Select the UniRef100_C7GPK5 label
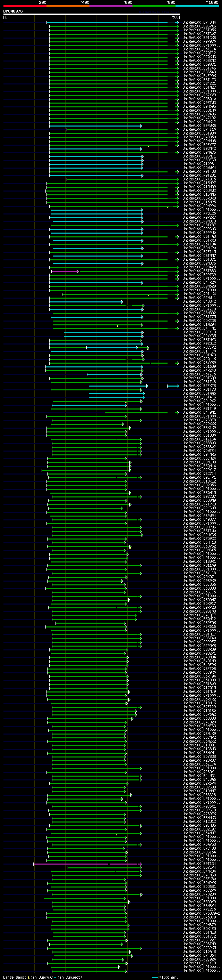 click(199, 948)
